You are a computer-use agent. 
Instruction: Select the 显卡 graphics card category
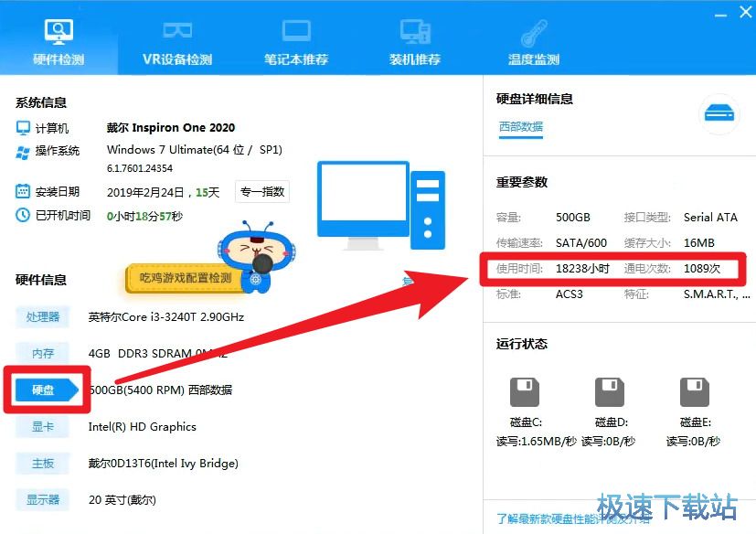coord(42,427)
